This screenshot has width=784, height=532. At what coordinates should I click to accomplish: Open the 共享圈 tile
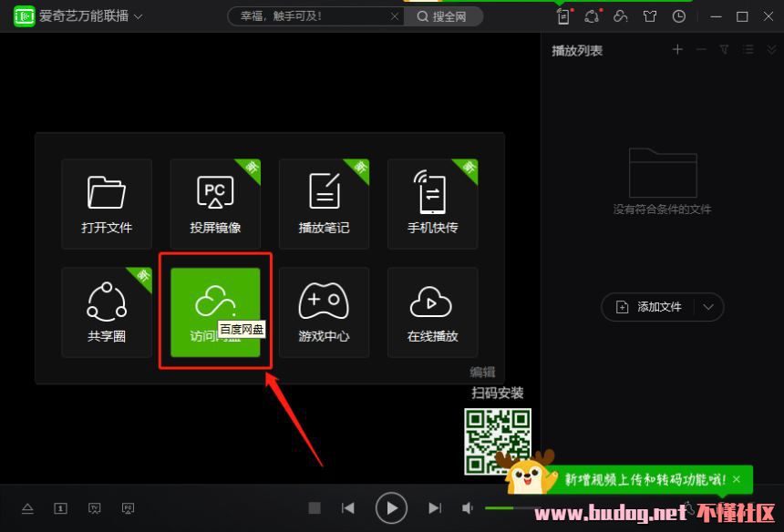(107, 312)
